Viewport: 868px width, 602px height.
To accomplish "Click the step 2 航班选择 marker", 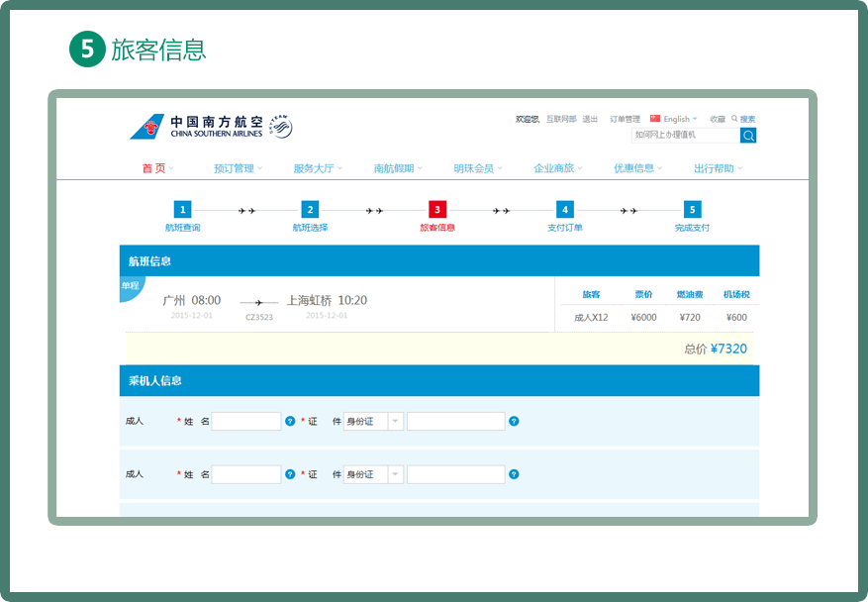I will [x=310, y=210].
